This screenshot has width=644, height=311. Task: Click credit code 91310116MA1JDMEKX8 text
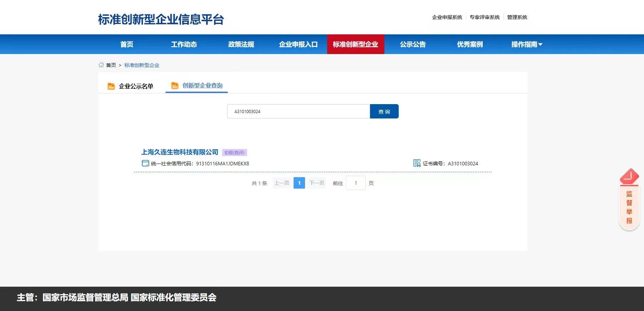coord(222,164)
